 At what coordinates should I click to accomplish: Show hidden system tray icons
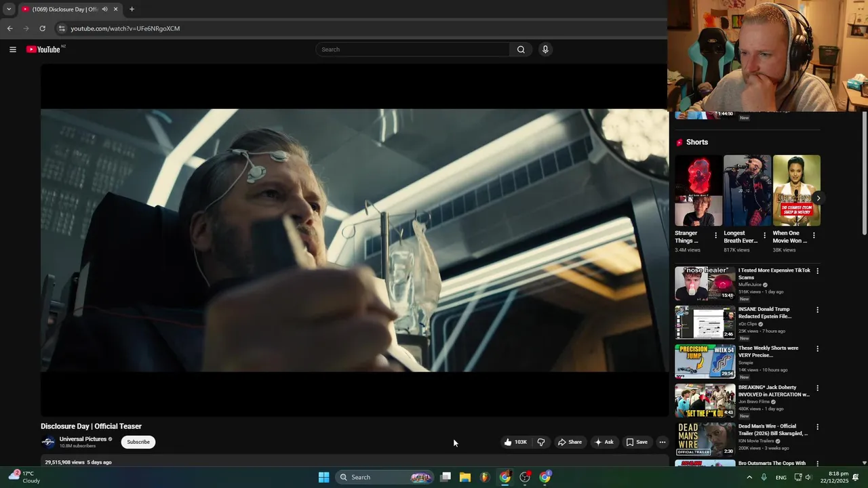click(x=749, y=477)
